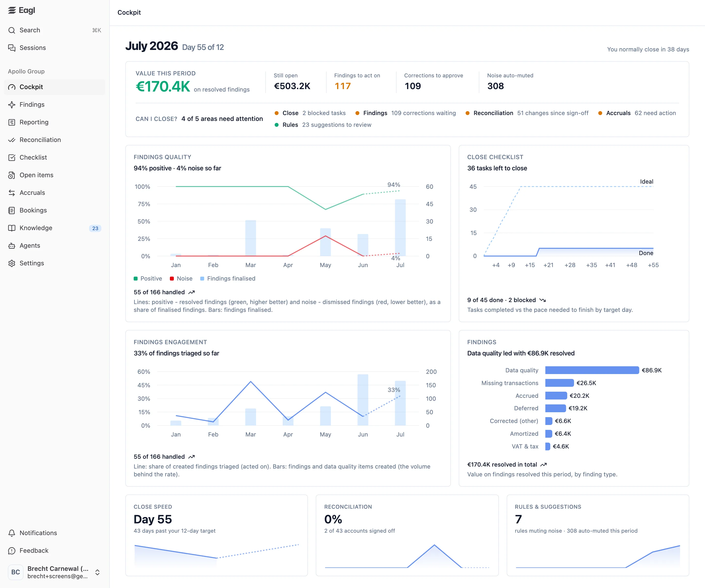Click the July bar in Findings Quality chart

400,228
